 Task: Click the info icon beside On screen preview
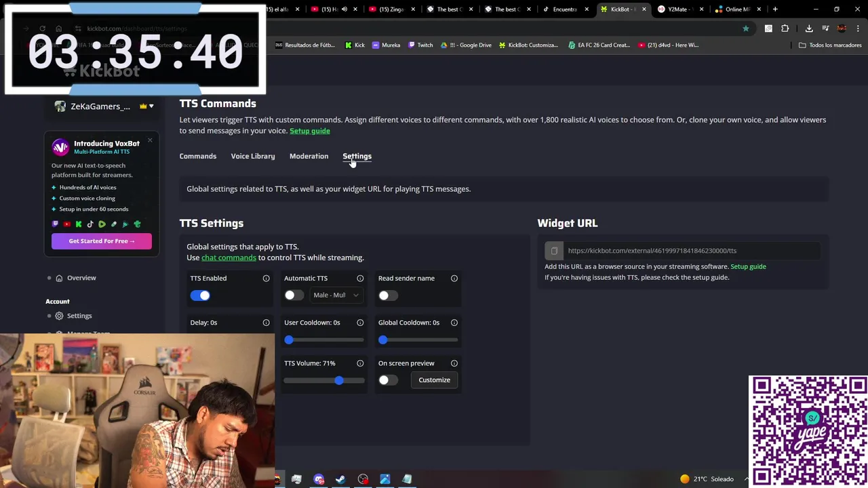454,363
